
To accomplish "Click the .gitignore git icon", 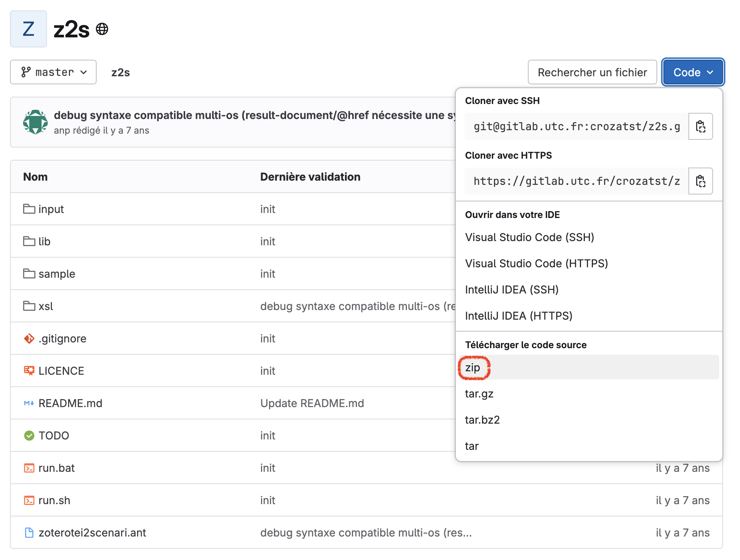I will [x=29, y=339].
